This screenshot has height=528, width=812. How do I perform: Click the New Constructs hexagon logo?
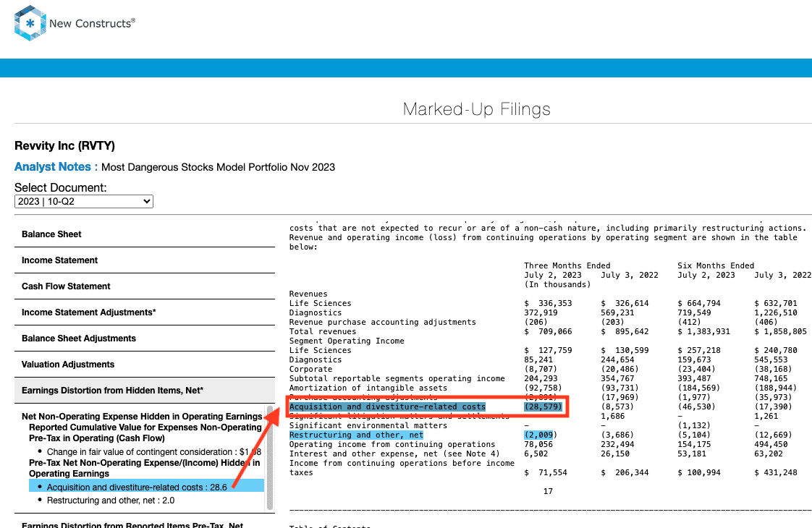[x=30, y=23]
